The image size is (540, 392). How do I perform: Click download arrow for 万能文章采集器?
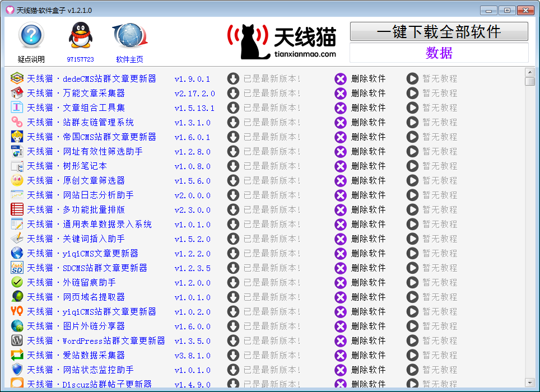[x=233, y=93]
